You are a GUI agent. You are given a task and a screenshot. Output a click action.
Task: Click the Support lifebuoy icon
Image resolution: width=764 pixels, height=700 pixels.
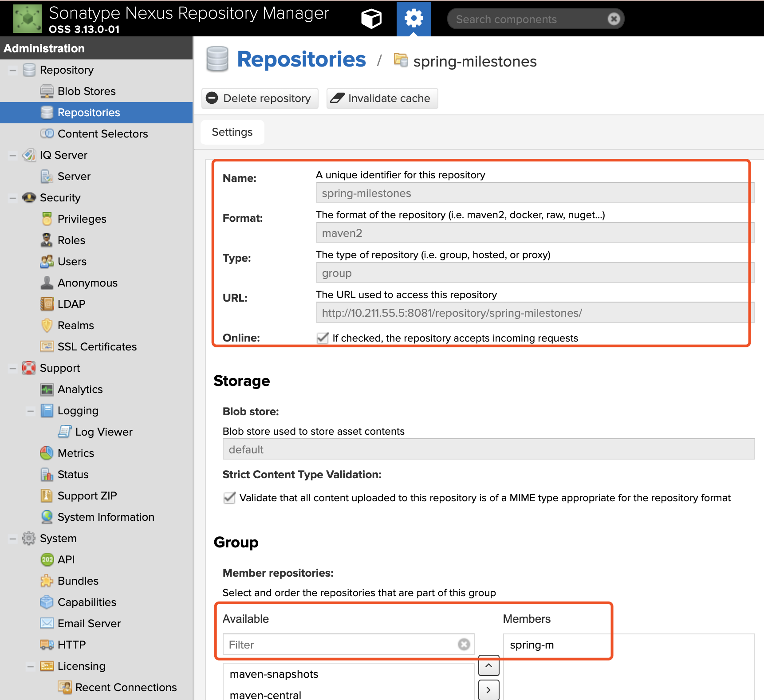[29, 368]
